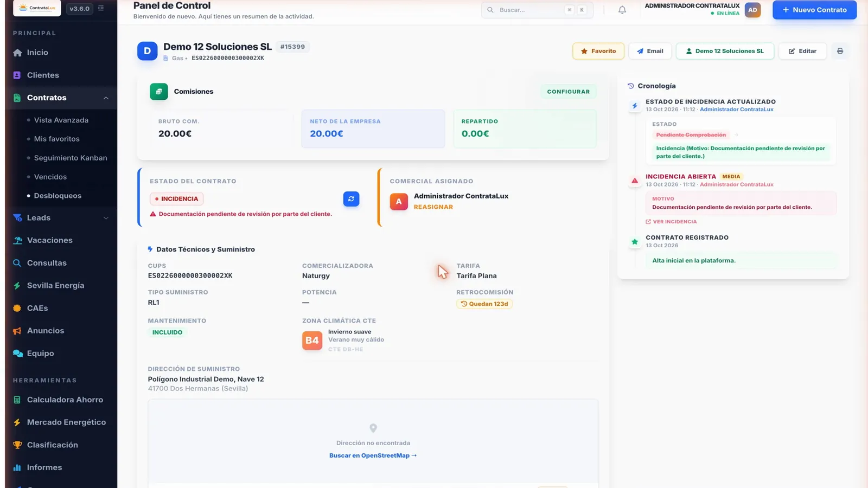The width and height of the screenshot is (868, 488).
Task: Focus the Buscar search field
Action: point(537,10)
